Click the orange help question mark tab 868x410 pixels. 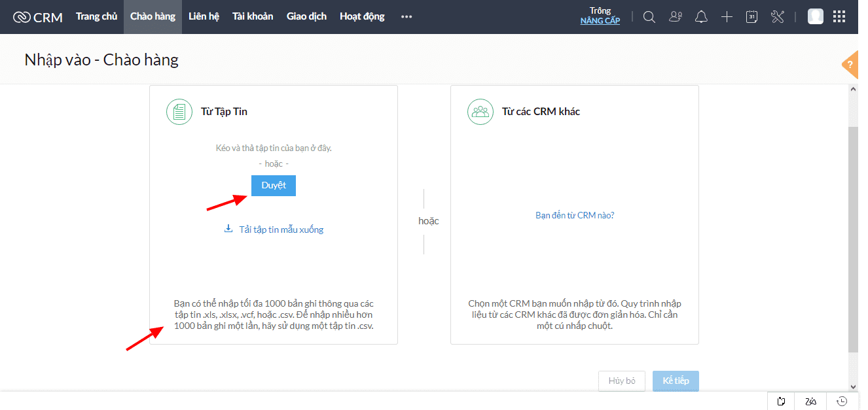pos(850,64)
